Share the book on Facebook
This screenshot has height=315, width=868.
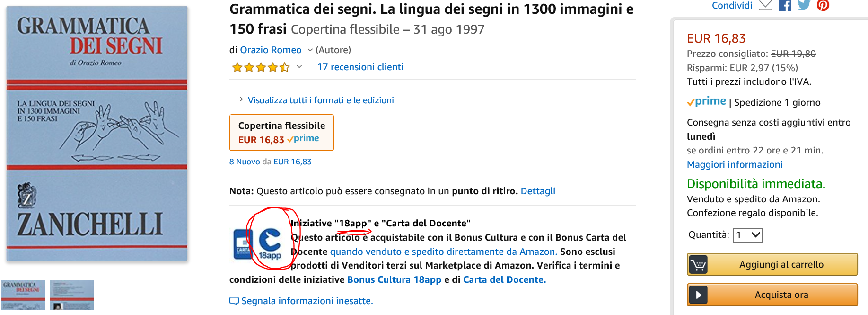(785, 5)
